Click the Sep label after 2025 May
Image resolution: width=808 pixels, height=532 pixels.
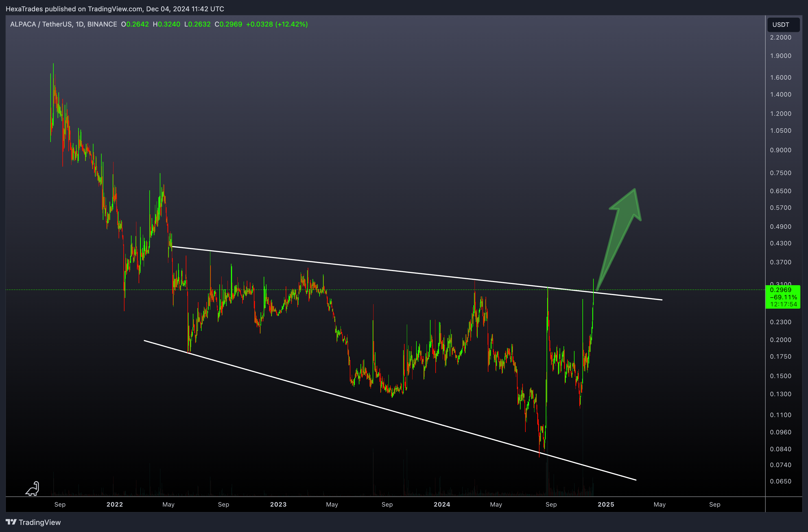pyautogui.click(x=715, y=505)
